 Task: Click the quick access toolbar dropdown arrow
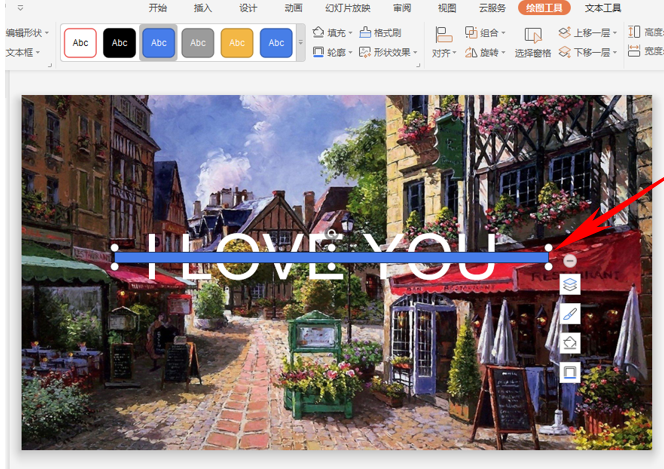pos(20,8)
